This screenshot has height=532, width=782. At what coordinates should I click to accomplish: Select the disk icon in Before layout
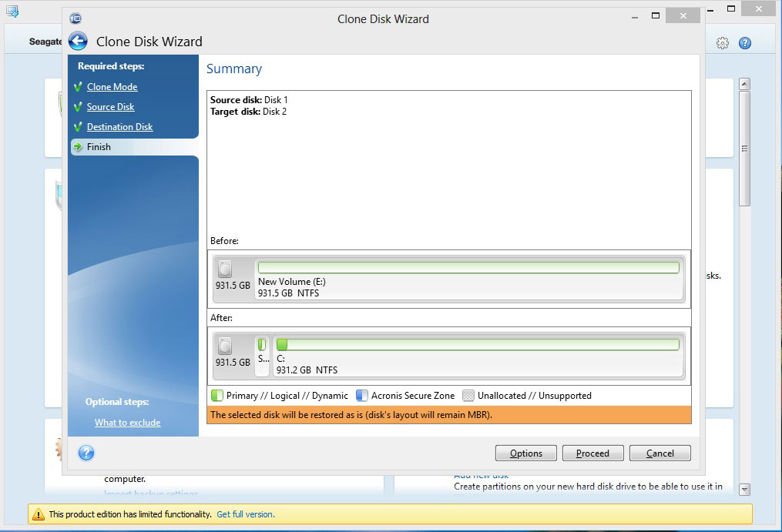point(225,269)
